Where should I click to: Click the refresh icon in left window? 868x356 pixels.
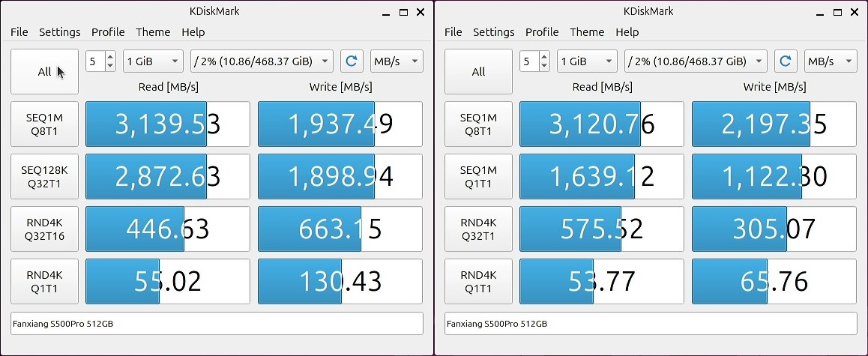pyautogui.click(x=352, y=61)
